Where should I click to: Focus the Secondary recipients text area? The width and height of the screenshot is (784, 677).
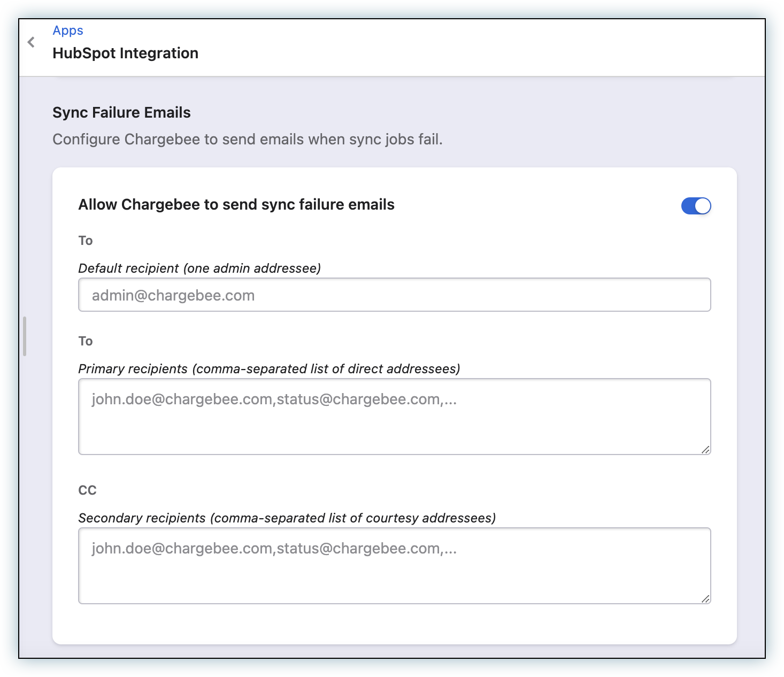click(394, 566)
